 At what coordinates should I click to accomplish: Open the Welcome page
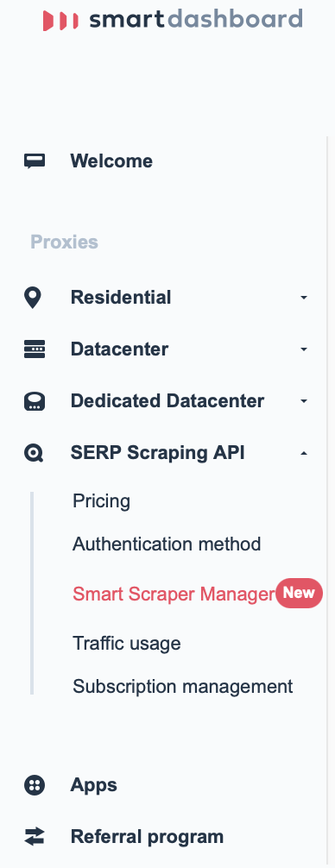[111, 161]
